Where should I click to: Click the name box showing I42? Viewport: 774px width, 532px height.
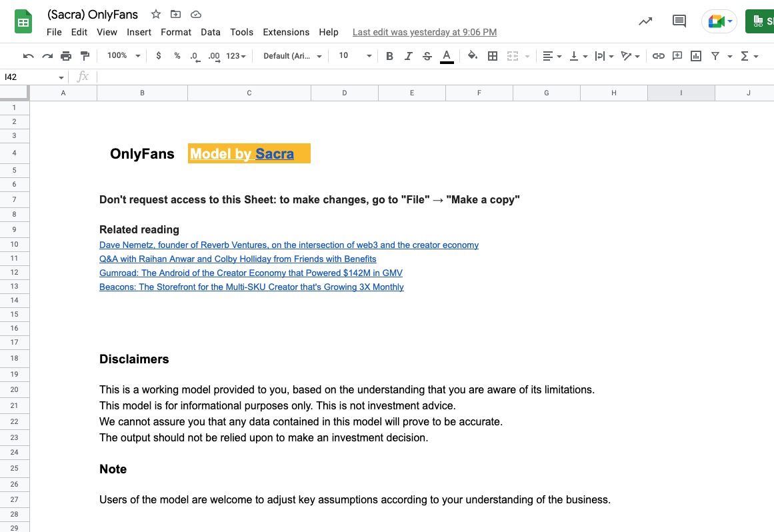point(33,77)
